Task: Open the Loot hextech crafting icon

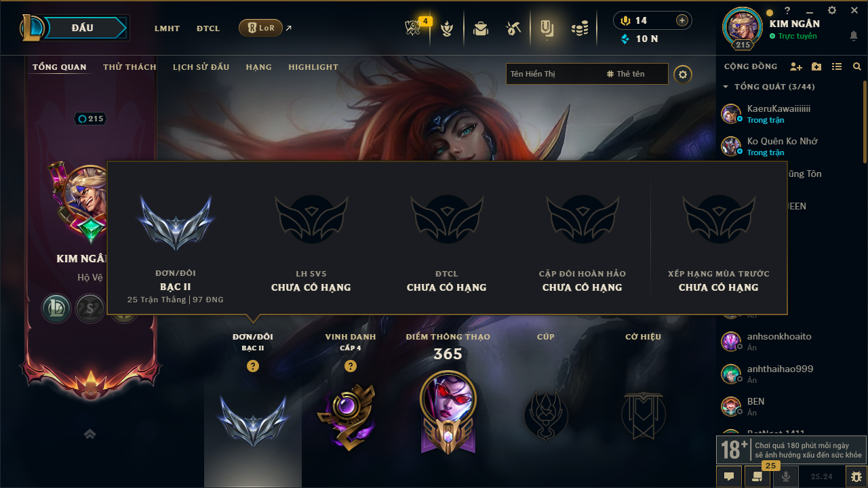Action: (513, 28)
